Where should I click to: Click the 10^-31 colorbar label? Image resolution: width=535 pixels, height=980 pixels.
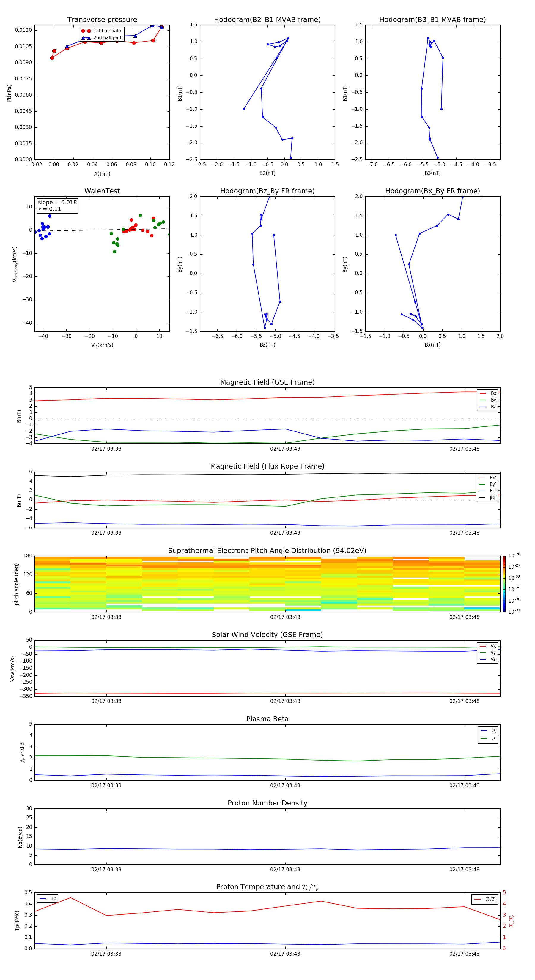click(x=514, y=611)
